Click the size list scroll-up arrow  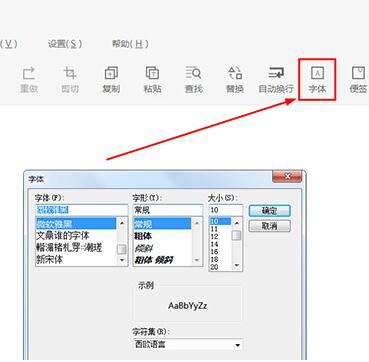pos(237,223)
